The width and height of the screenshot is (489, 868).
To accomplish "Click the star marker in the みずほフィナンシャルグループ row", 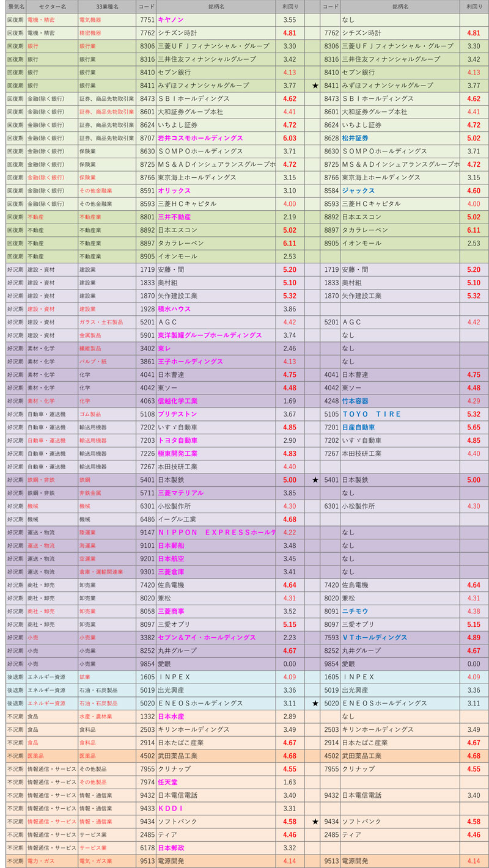I will point(315,86).
